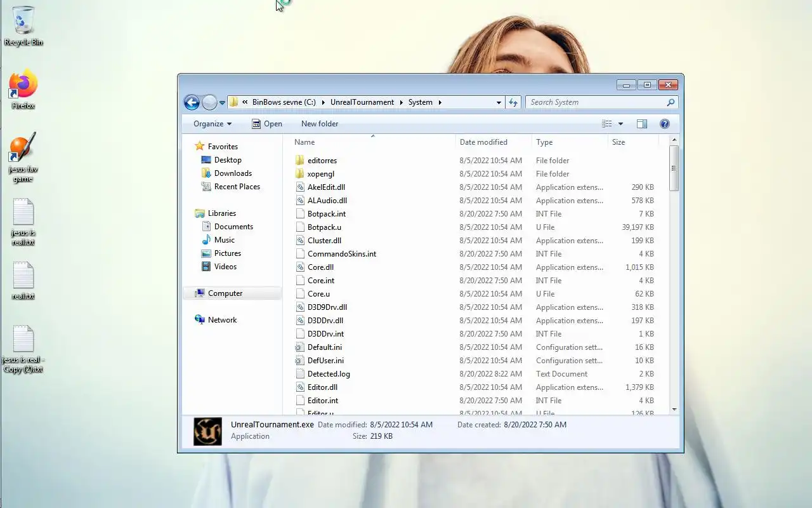The width and height of the screenshot is (812, 508).
Task: Expand the breadcrumb arrow after UnrealTournament
Action: (x=401, y=102)
